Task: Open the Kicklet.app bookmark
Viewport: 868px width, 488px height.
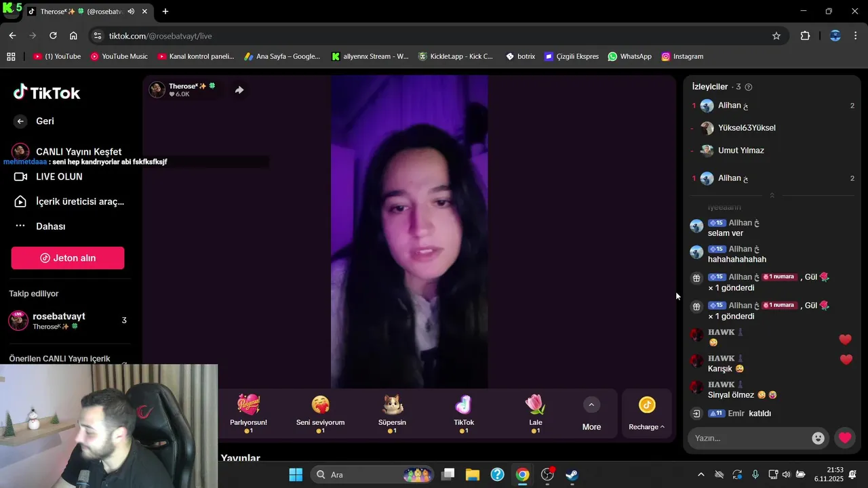Action: click(456, 57)
